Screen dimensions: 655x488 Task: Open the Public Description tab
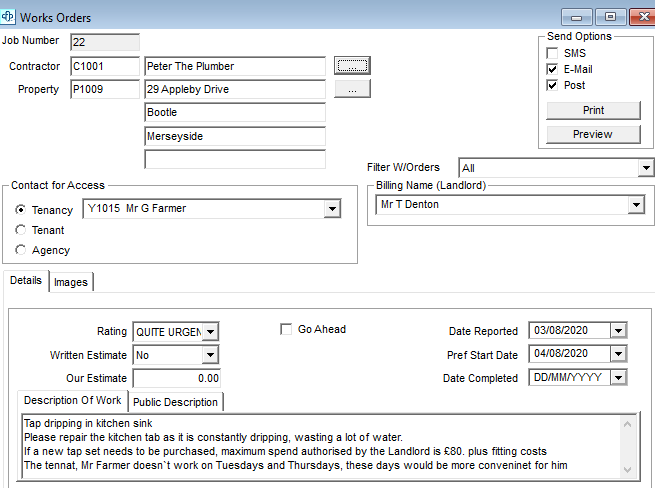[175, 402]
